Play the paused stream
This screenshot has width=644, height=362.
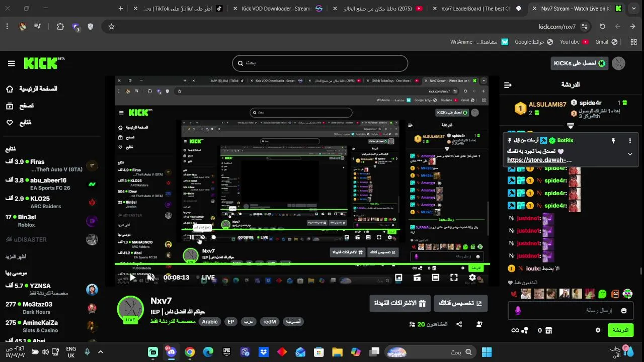click(x=132, y=278)
